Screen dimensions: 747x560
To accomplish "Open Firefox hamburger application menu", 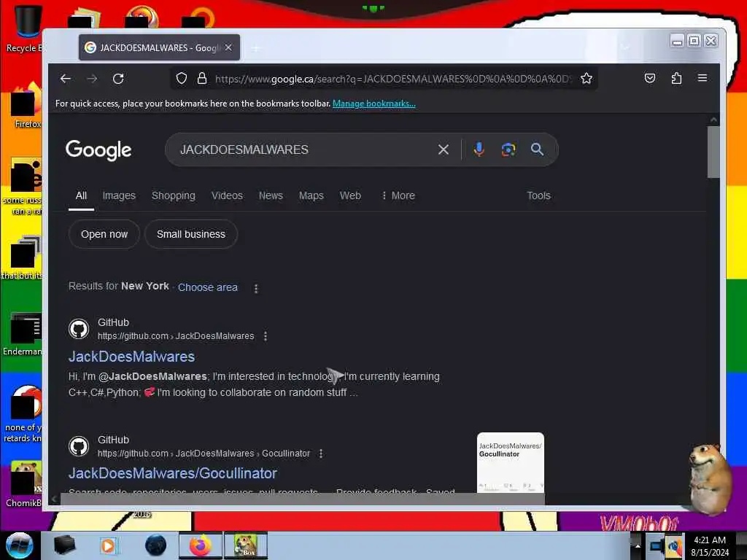I will coord(703,78).
